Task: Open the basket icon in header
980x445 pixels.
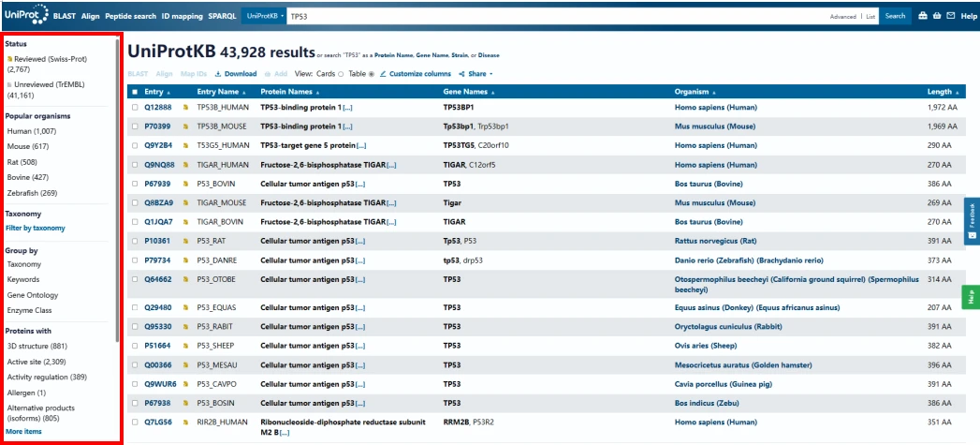Action: [936, 16]
